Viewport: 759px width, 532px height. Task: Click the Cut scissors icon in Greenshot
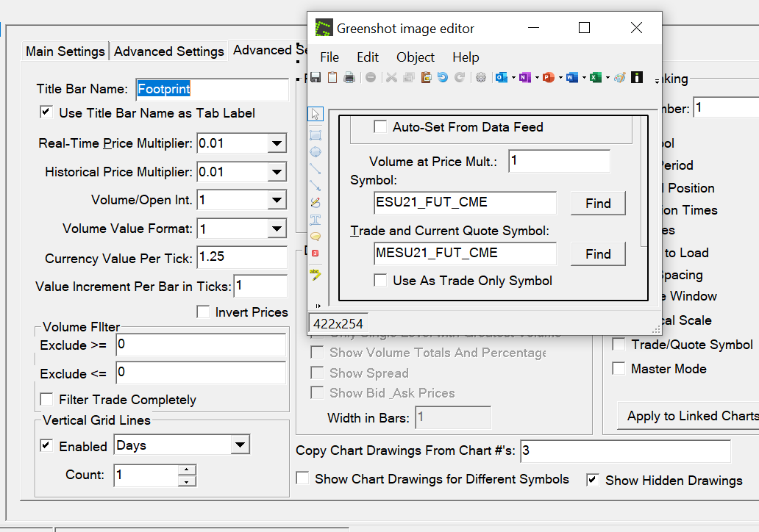[x=391, y=77]
